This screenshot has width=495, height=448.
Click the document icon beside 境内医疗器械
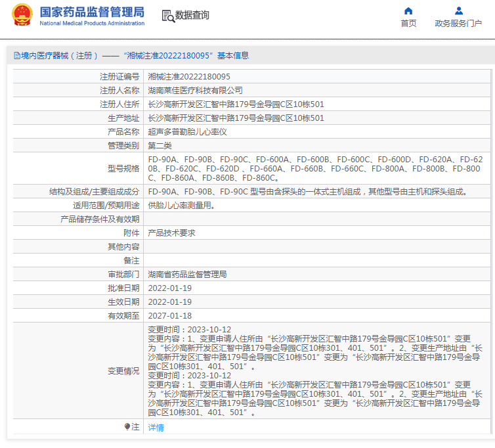tap(16, 56)
